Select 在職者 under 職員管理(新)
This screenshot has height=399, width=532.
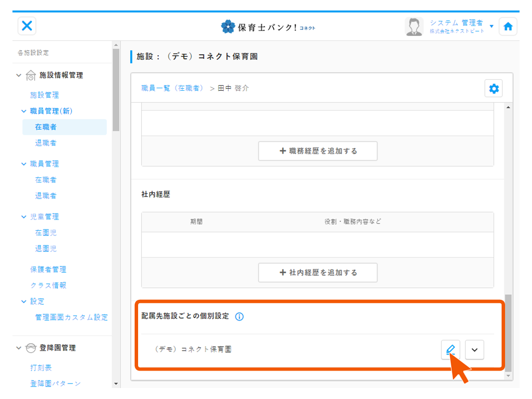tap(46, 127)
